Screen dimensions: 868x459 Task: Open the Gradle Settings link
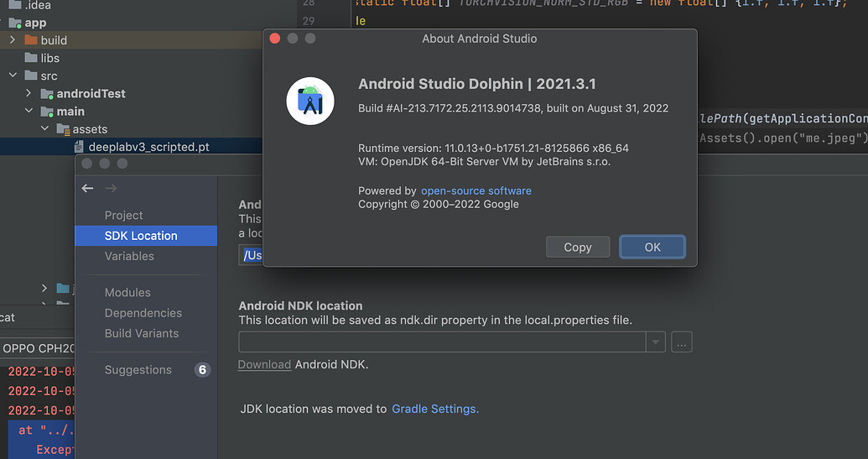tap(435, 409)
